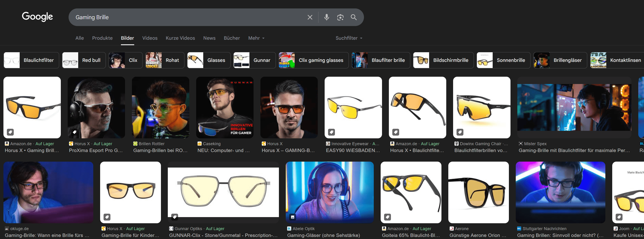Click the tag icon on the Joom unisex glasses image
Screen dimensions: 644x239
619,217
